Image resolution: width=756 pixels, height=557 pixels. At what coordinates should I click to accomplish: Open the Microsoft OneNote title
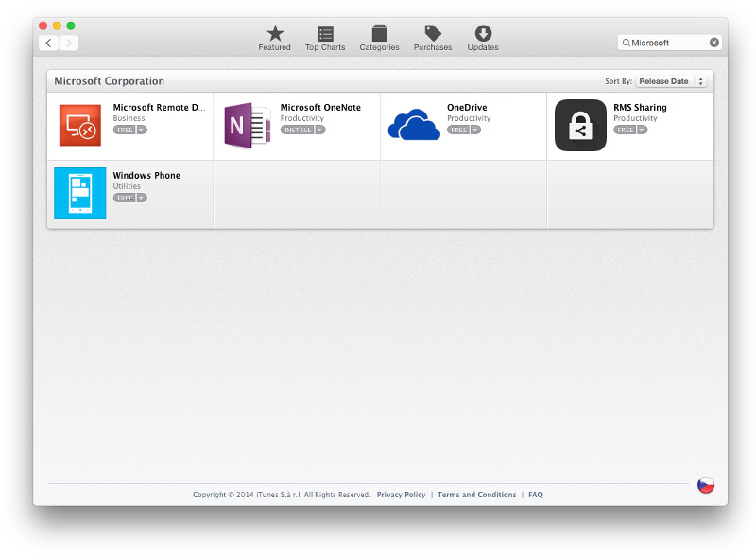click(320, 108)
